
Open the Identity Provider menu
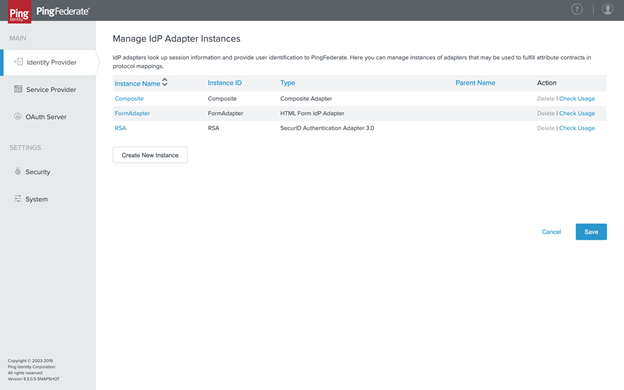coord(48,62)
